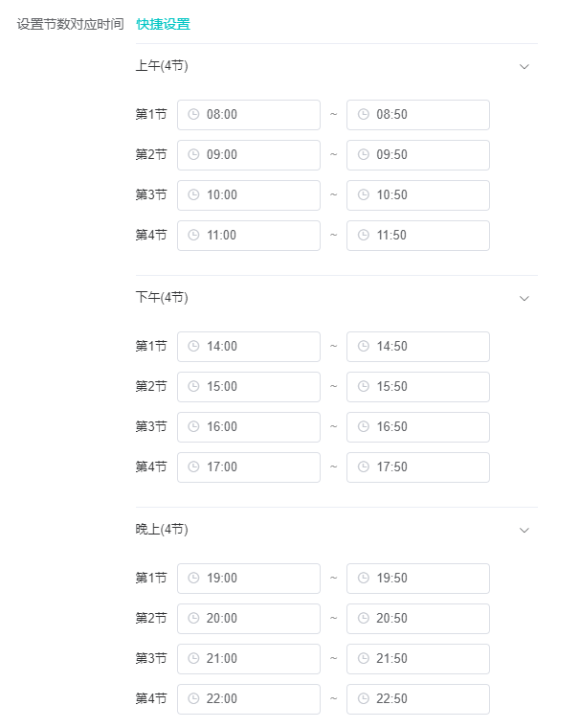Image resolution: width=580 pixels, height=728 pixels.
Task: Click clock icon in the 14:50 field
Action: pos(364,346)
